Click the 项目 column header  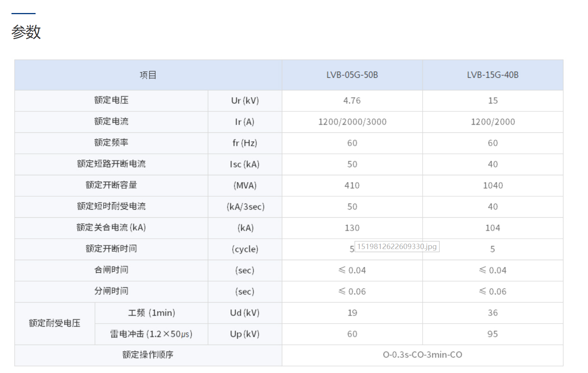[148, 75]
